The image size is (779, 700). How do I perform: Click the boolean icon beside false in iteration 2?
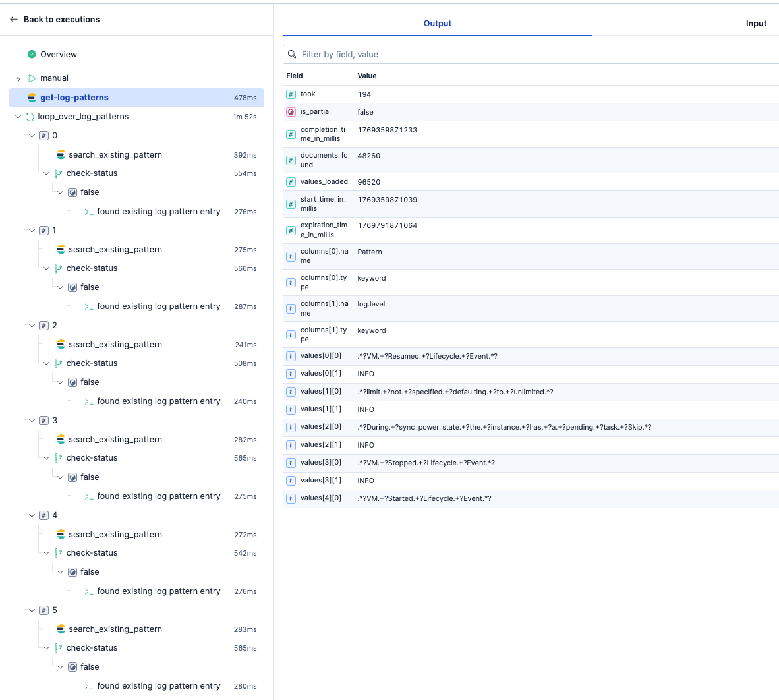72,382
